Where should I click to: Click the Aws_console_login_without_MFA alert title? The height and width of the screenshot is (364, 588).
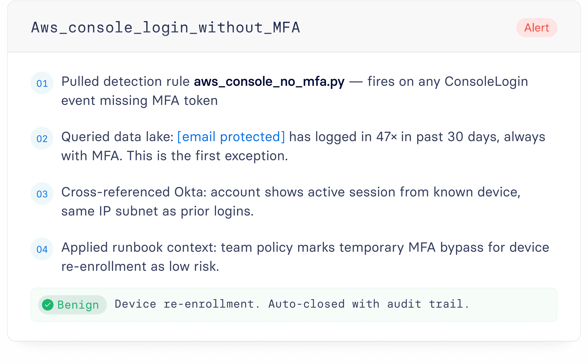tap(166, 28)
